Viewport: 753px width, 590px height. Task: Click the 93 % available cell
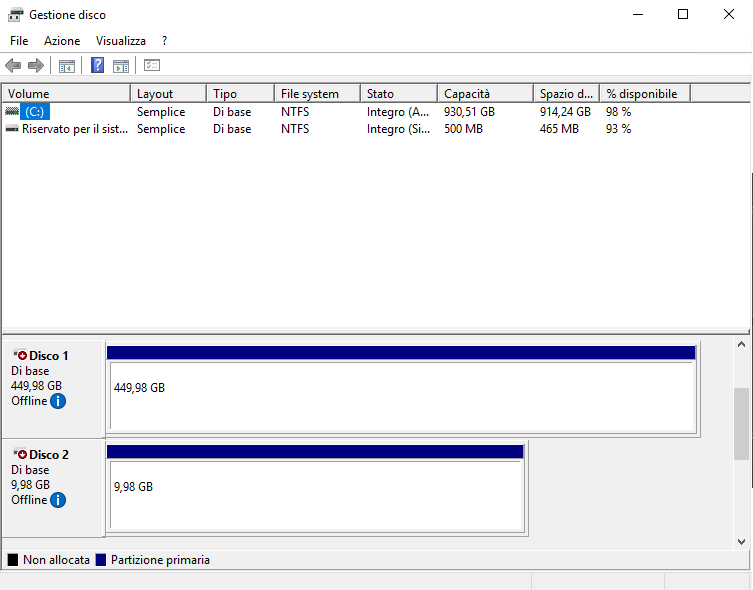[618, 129]
